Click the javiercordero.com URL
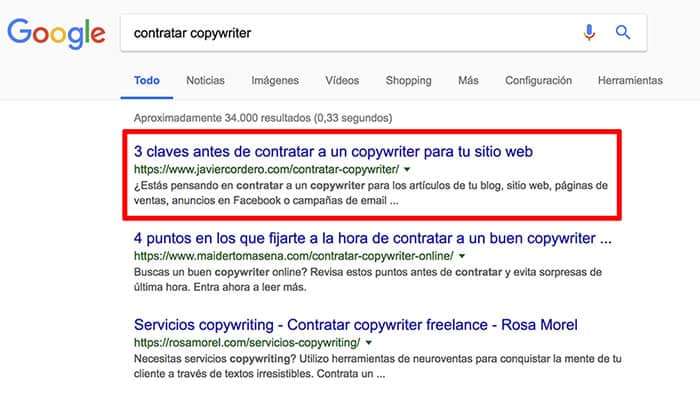Screen dimensions: 700x400 coord(267,170)
